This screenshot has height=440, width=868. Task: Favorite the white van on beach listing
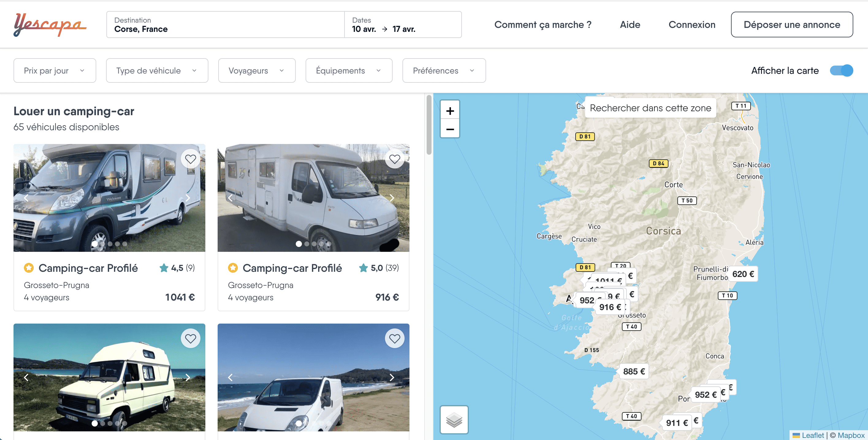[394, 338]
